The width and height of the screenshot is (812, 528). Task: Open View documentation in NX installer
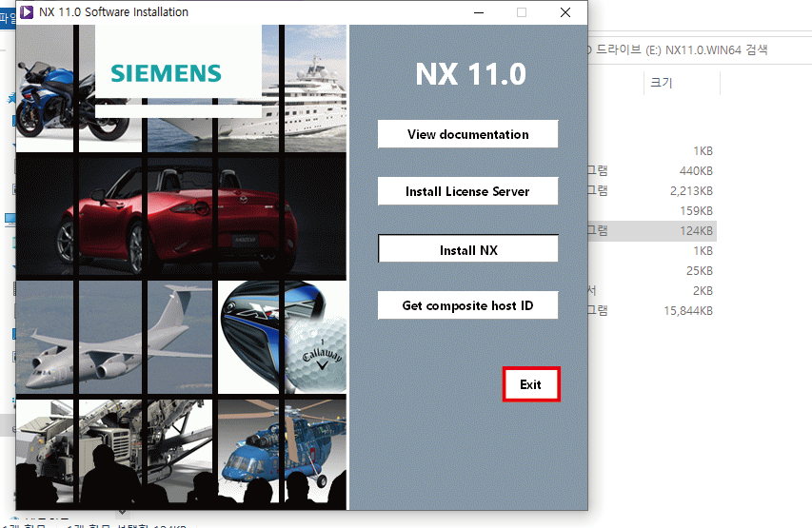pos(467,134)
